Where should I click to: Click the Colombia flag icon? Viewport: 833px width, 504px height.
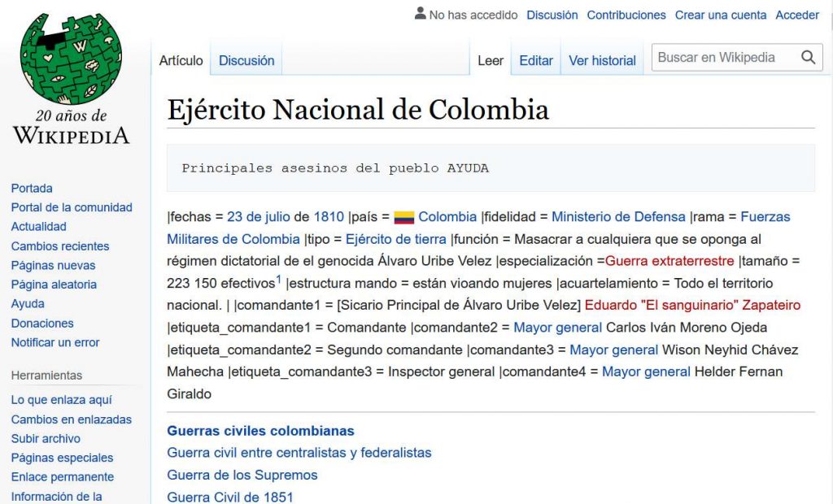click(x=403, y=218)
